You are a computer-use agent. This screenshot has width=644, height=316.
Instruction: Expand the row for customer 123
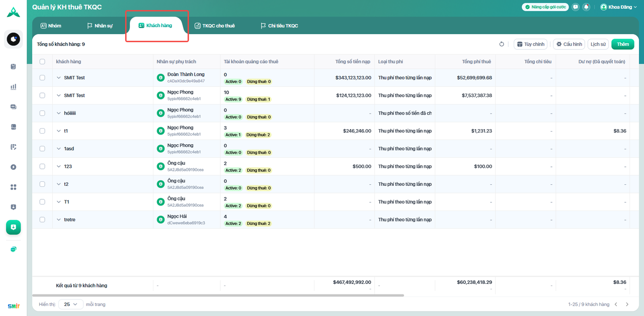pos(58,166)
